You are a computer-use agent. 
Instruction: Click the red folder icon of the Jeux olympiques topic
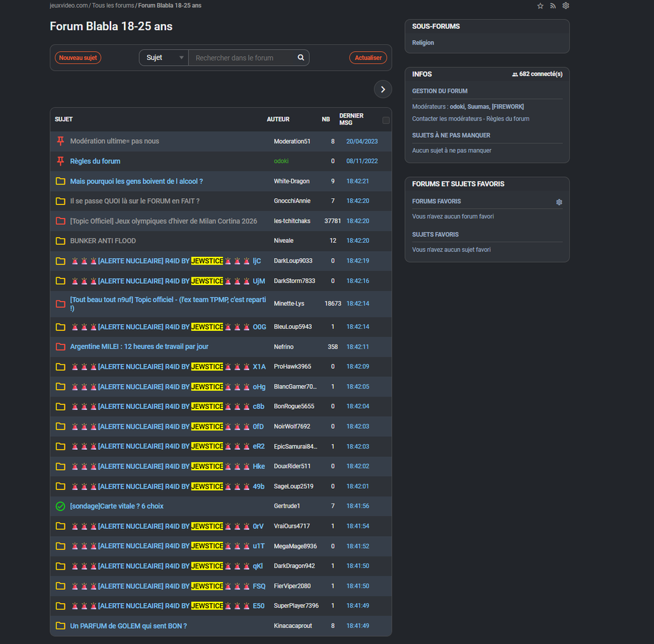61,221
